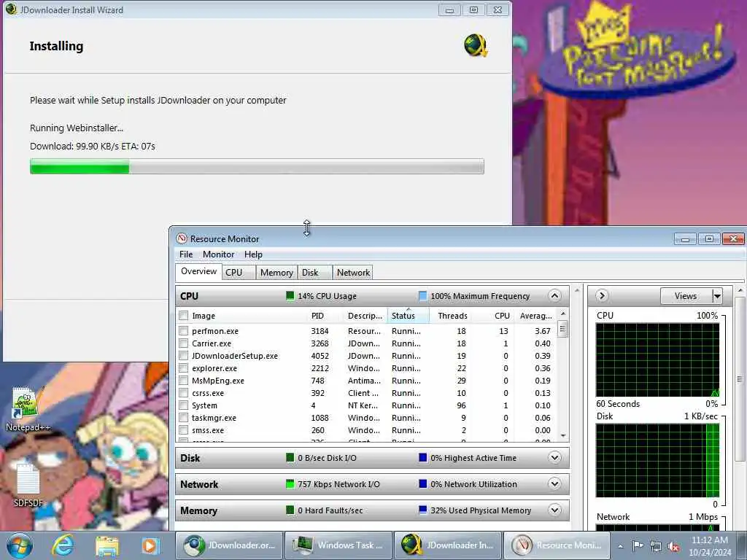
Task: Click the taskbar clock showing 11:12 AM
Action: pos(710,546)
